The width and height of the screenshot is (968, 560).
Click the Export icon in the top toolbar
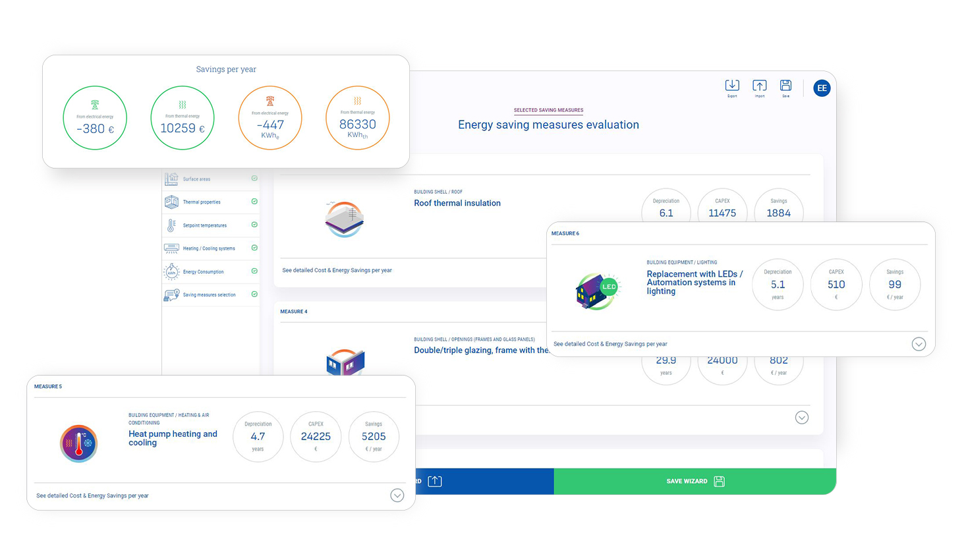732,86
